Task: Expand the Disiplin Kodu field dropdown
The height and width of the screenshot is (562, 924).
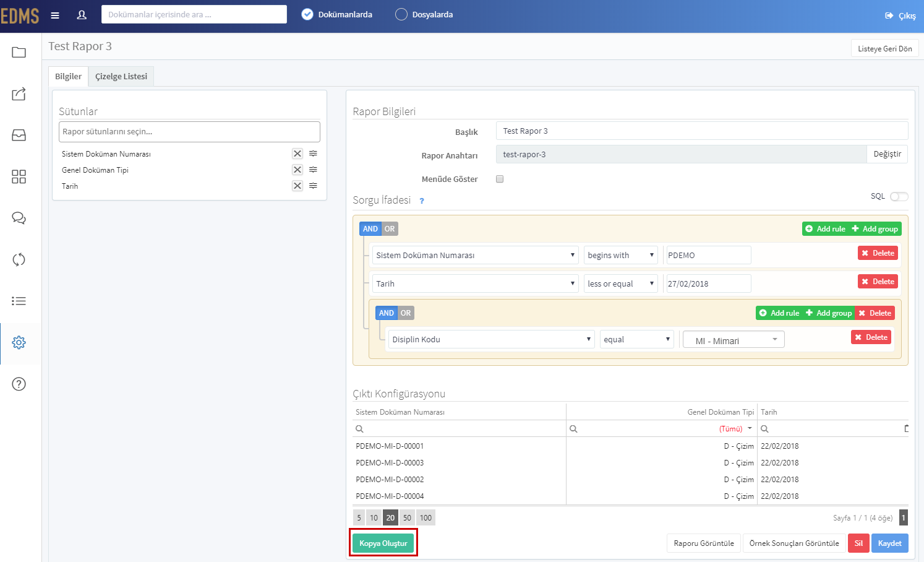Action: click(x=492, y=339)
